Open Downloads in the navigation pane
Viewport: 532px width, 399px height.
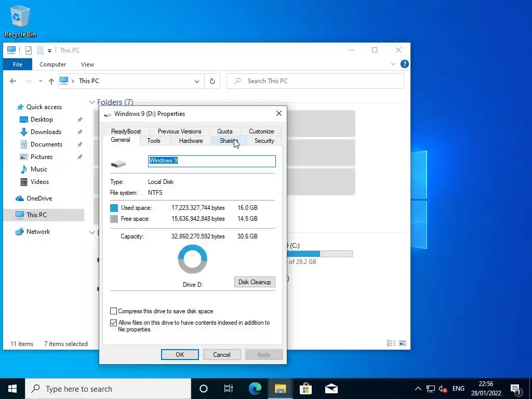[46, 132]
